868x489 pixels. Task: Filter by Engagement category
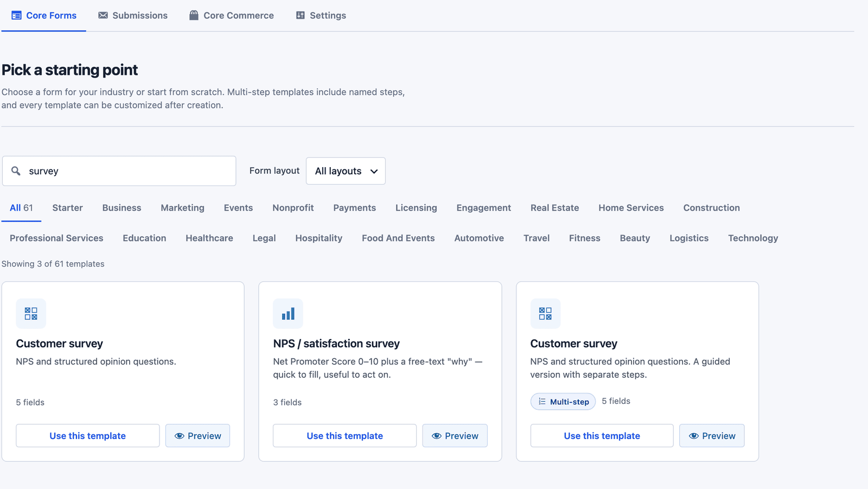point(483,208)
